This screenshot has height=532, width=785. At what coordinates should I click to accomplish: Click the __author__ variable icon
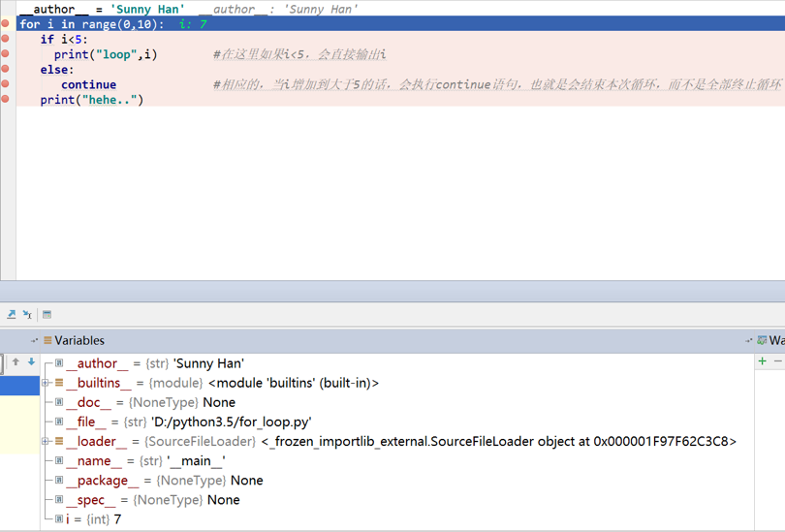coord(59,362)
